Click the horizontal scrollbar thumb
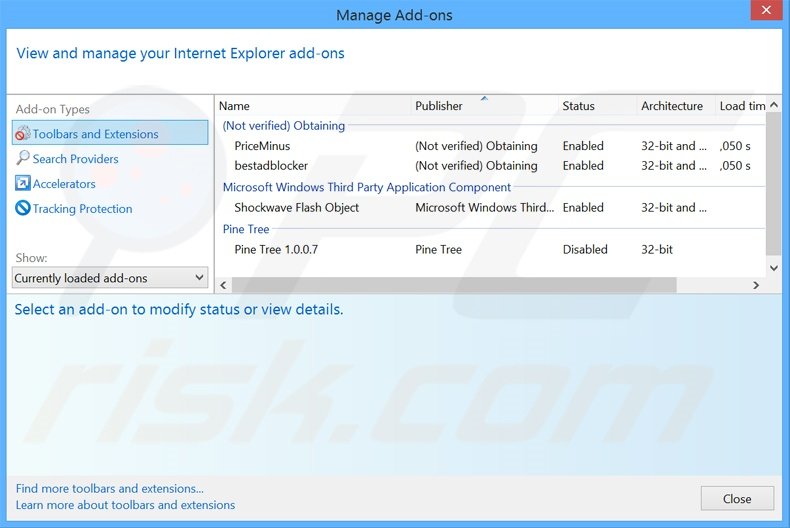The image size is (790, 528). point(454,285)
